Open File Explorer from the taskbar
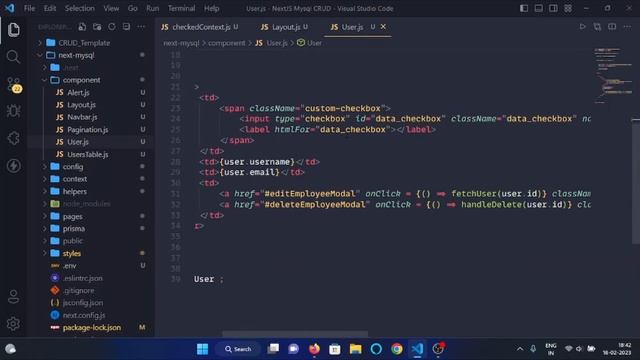The height and width of the screenshot is (360, 640). click(x=356, y=349)
